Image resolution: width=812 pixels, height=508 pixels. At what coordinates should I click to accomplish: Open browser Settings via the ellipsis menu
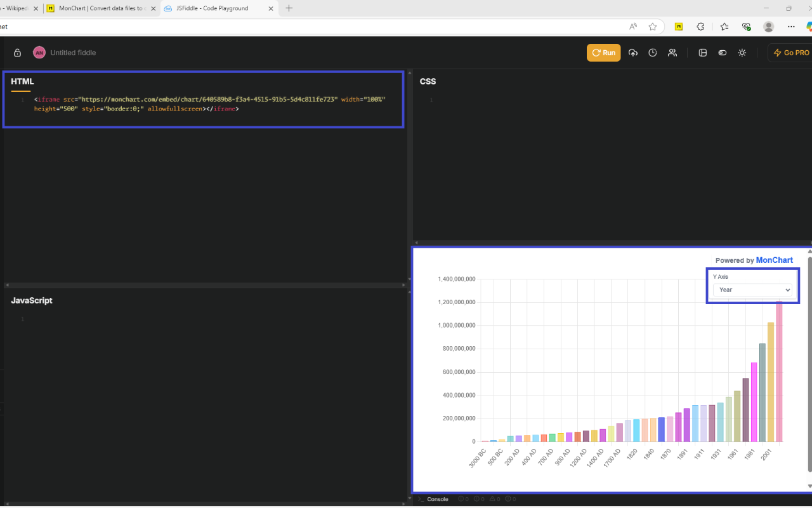coord(791,26)
